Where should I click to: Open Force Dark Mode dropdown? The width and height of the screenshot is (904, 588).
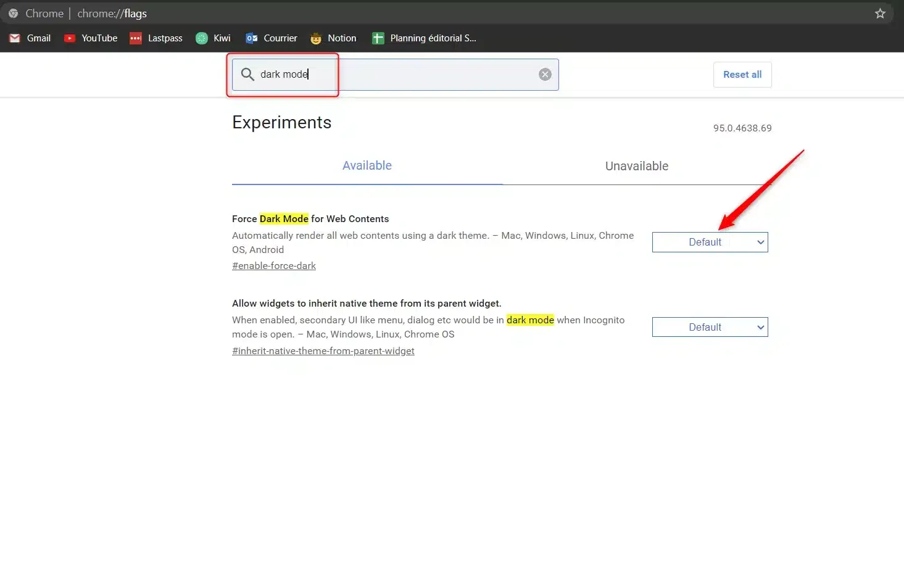[x=710, y=242]
